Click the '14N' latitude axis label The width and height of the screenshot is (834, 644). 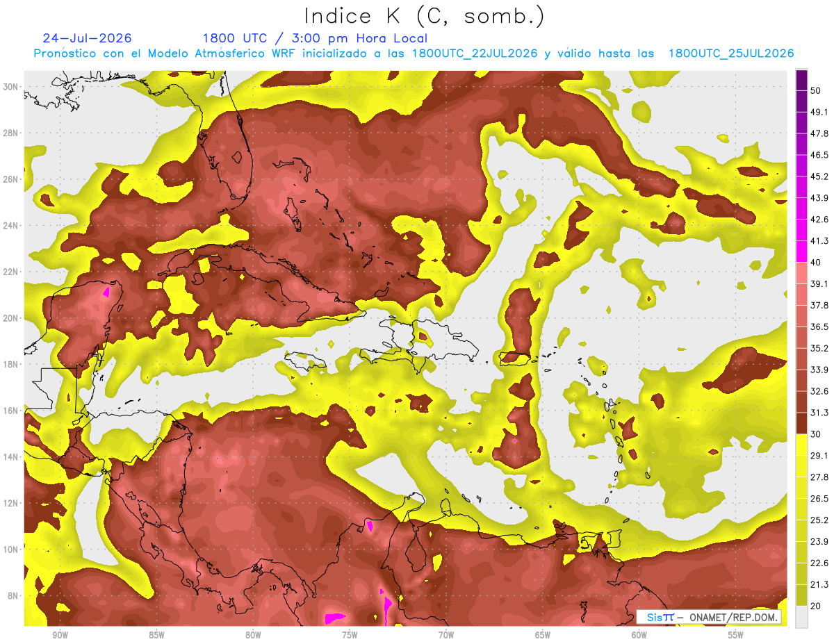(x=10, y=457)
